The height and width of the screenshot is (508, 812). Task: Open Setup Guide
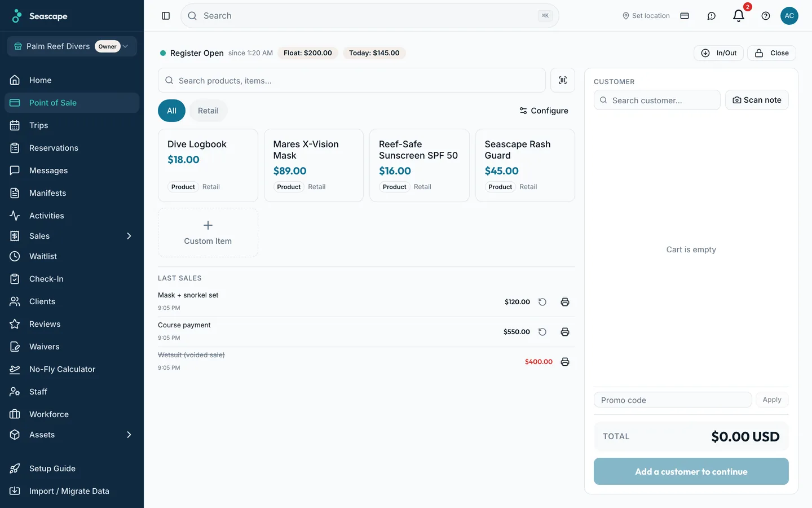pyautogui.click(x=72, y=468)
